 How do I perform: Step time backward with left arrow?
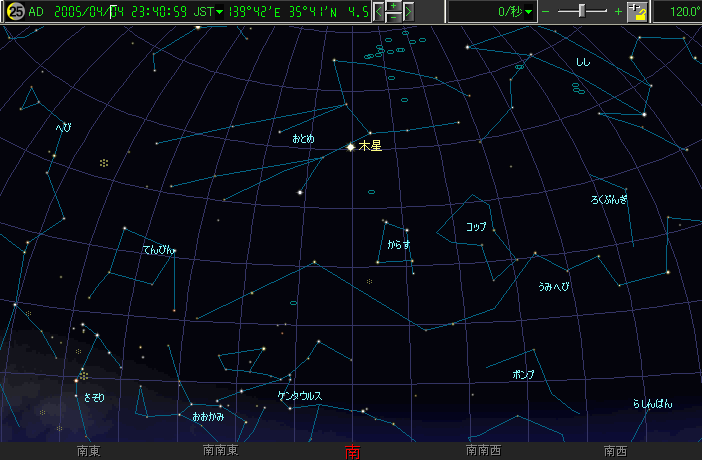(x=378, y=12)
